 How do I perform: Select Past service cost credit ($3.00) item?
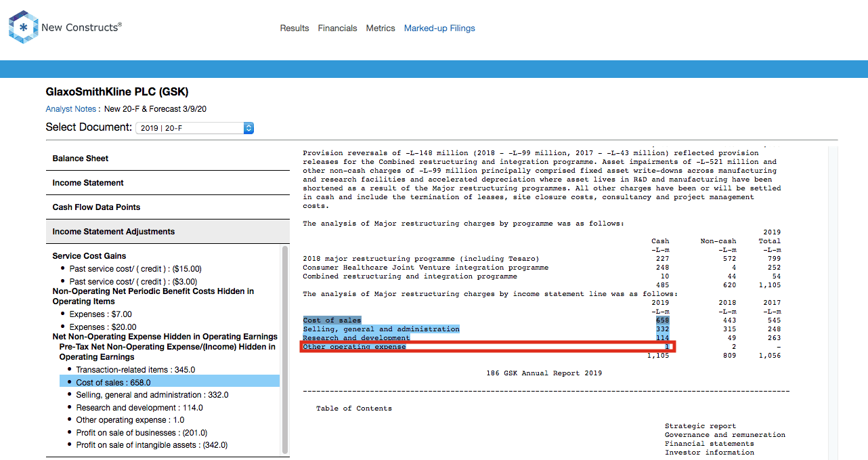pos(133,281)
